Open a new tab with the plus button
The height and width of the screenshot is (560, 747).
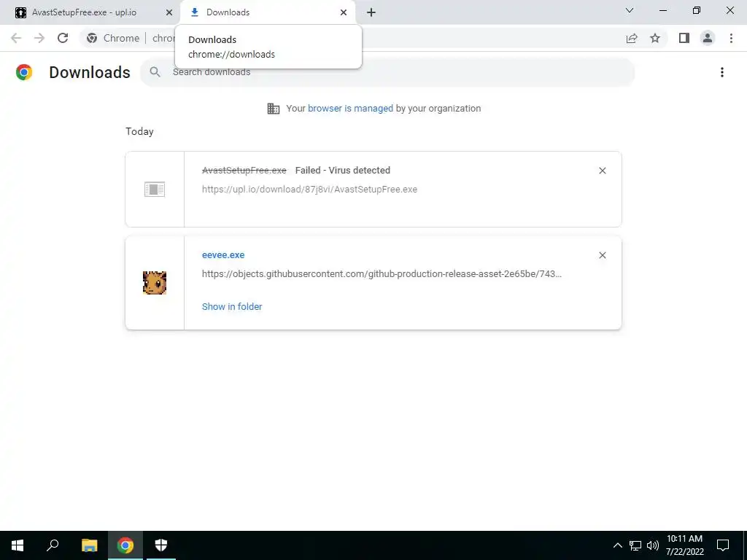[371, 12]
